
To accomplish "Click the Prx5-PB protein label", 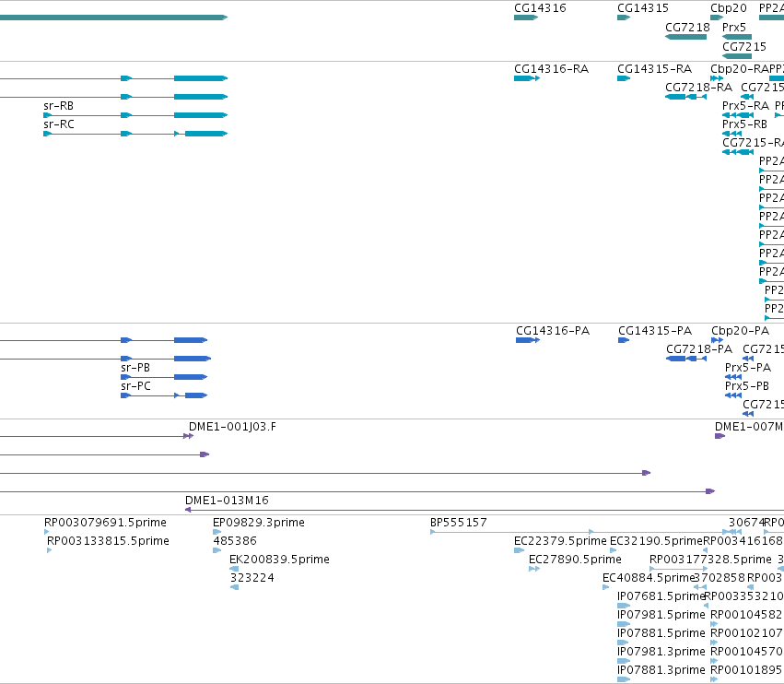I will coord(747,386).
